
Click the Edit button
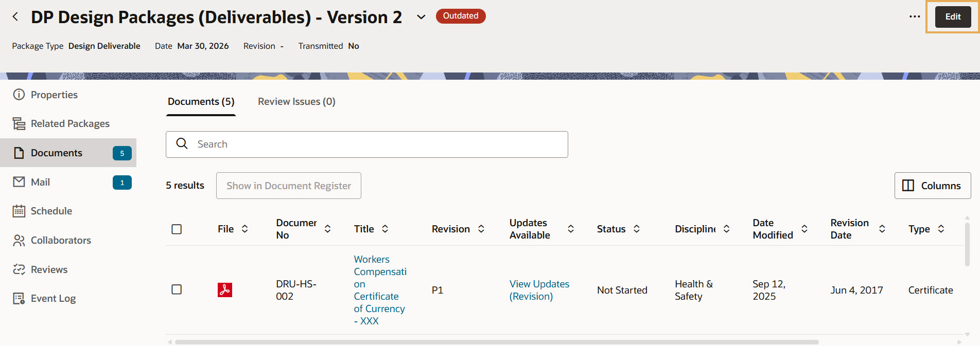click(953, 17)
